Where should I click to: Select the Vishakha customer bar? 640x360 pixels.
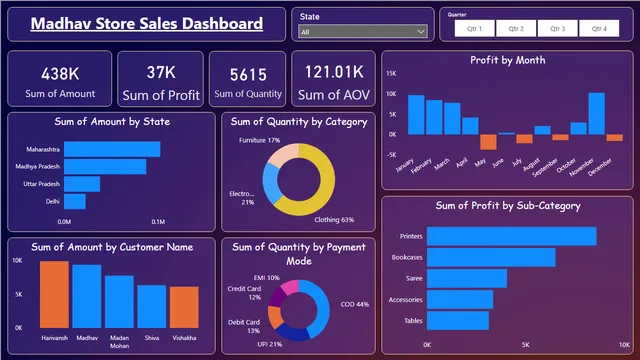coord(184,307)
